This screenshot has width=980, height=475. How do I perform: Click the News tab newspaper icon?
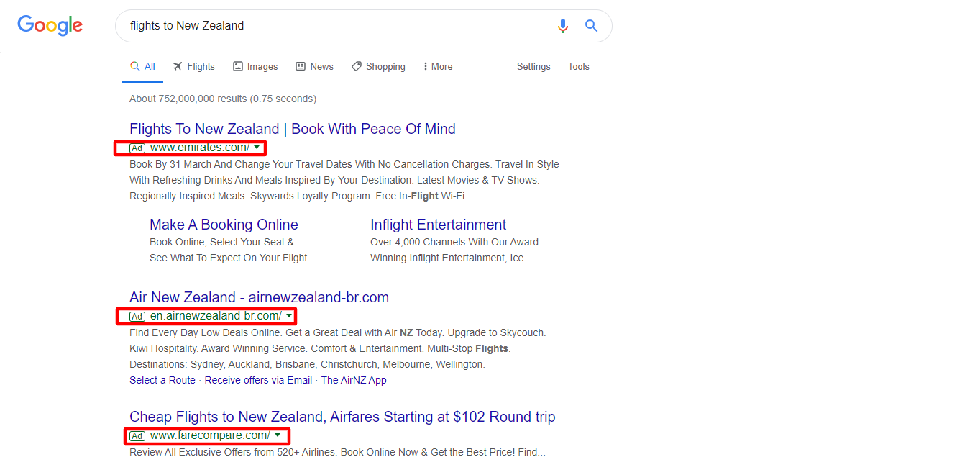[301, 65]
